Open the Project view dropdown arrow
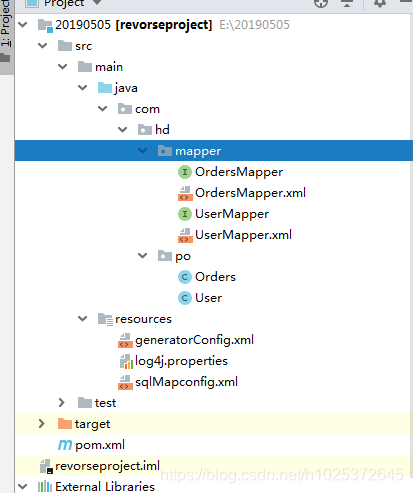Viewport: 413px width, 493px height. pos(97,2)
